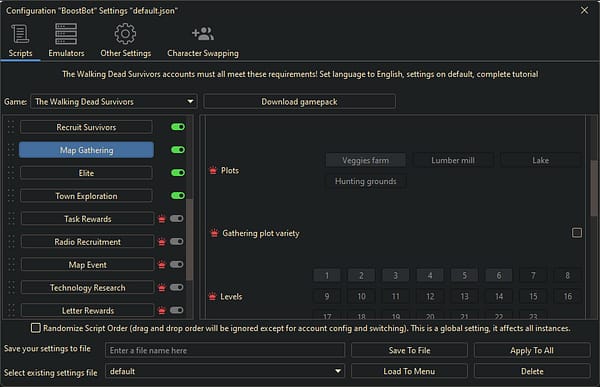Screen dimensions: 600x387
Task: Click red premium icon next to Letter Rewards
Action: click(x=162, y=311)
